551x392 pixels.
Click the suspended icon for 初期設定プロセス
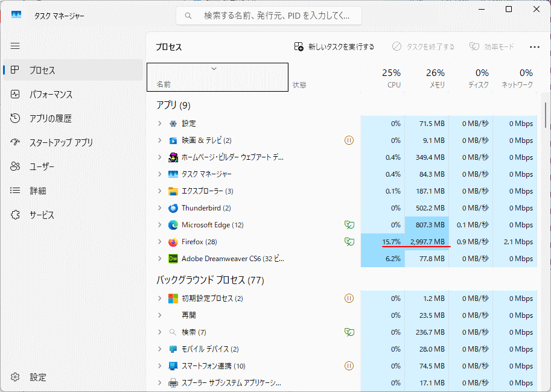(x=349, y=299)
